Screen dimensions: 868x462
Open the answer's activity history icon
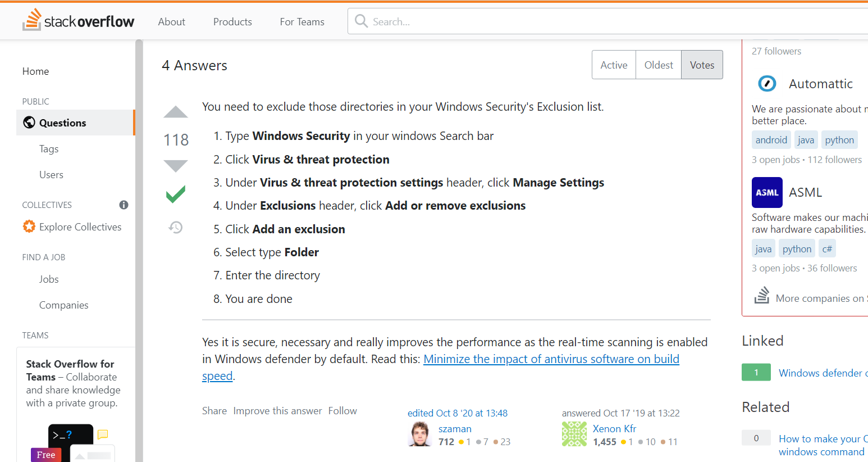click(176, 227)
